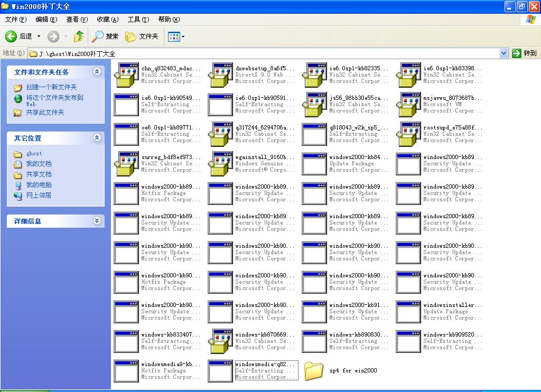Go up one folder level icon
The height and width of the screenshot is (392, 541).
click(x=79, y=36)
